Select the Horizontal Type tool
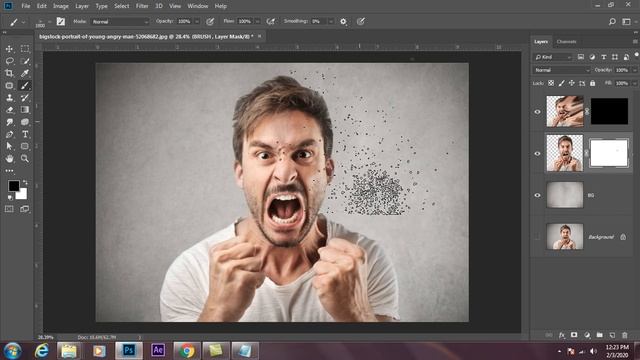The image size is (640, 360). tap(25, 134)
